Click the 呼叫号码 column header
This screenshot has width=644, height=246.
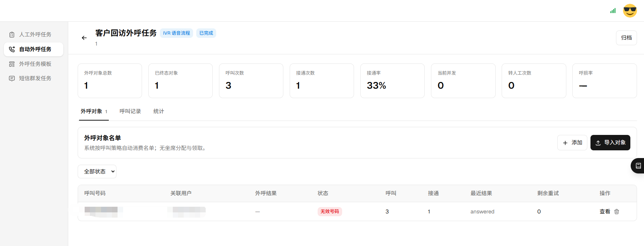(95, 193)
